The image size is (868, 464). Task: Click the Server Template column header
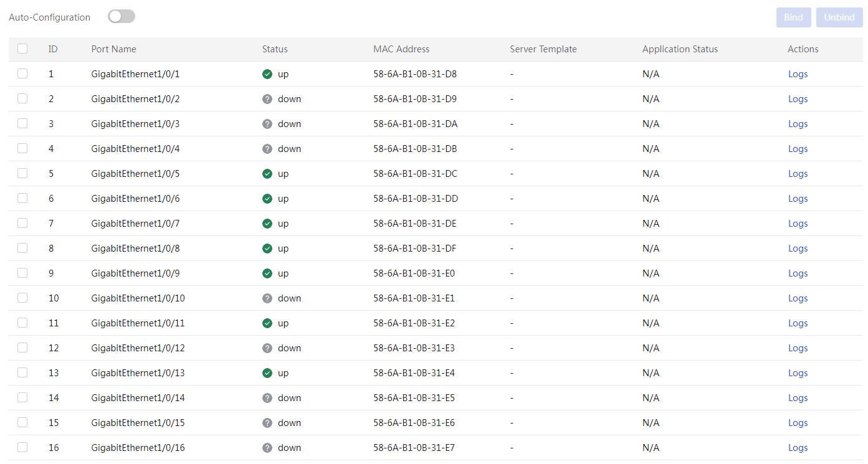click(x=543, y=49)
